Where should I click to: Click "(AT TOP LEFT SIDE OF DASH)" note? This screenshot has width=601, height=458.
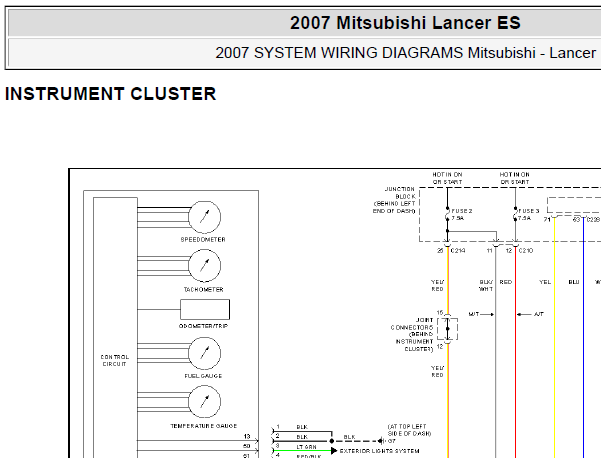(409, 430)
